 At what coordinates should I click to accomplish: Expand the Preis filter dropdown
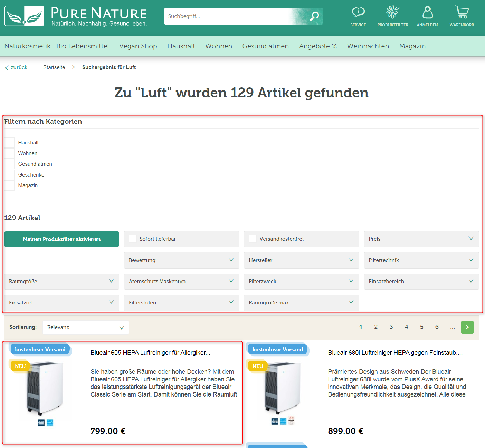pos(421,239)
